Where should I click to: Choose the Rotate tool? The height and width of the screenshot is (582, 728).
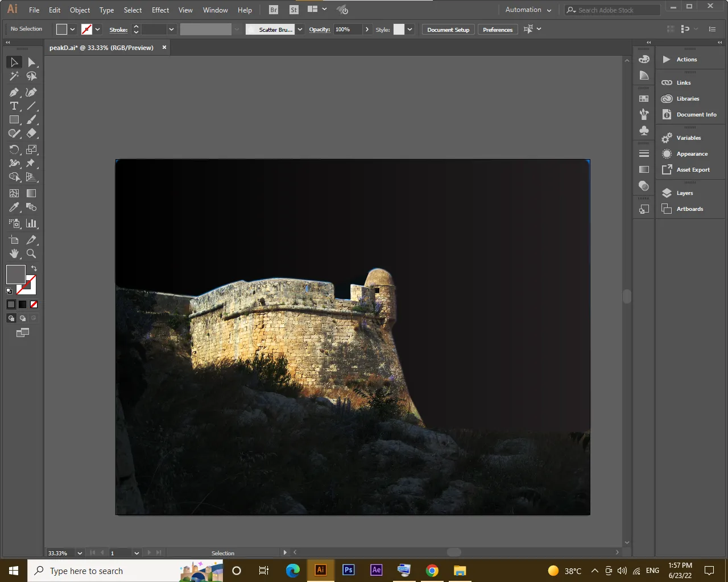pos(14,149)
